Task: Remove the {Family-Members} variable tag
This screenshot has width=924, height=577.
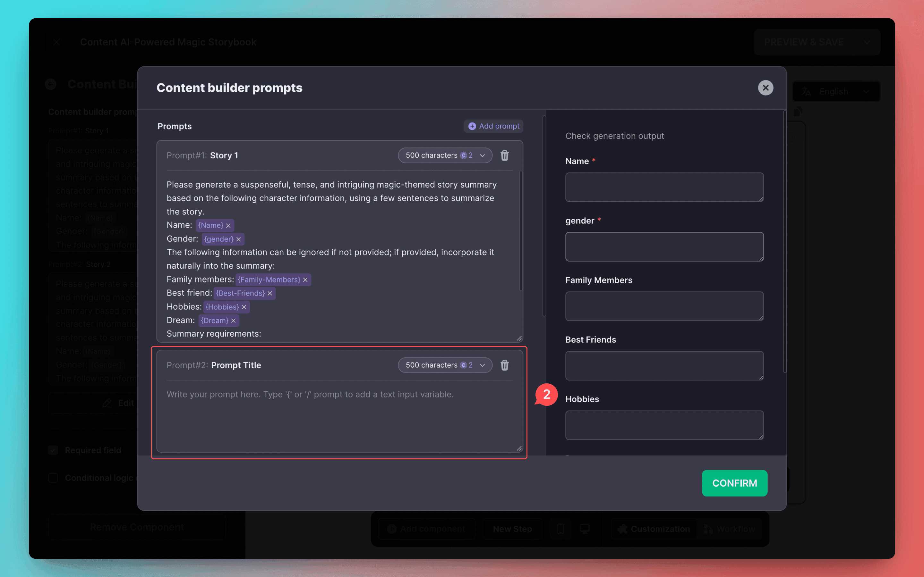Action: click(305, 280)
